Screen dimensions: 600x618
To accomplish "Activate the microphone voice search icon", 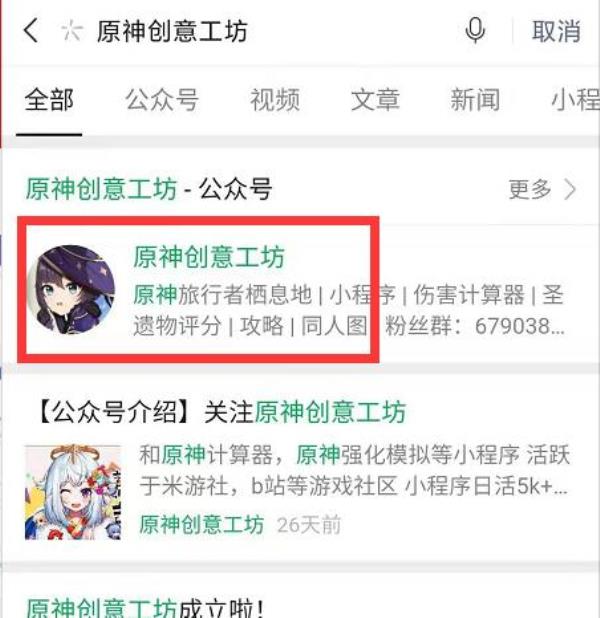I will [475, 30].
